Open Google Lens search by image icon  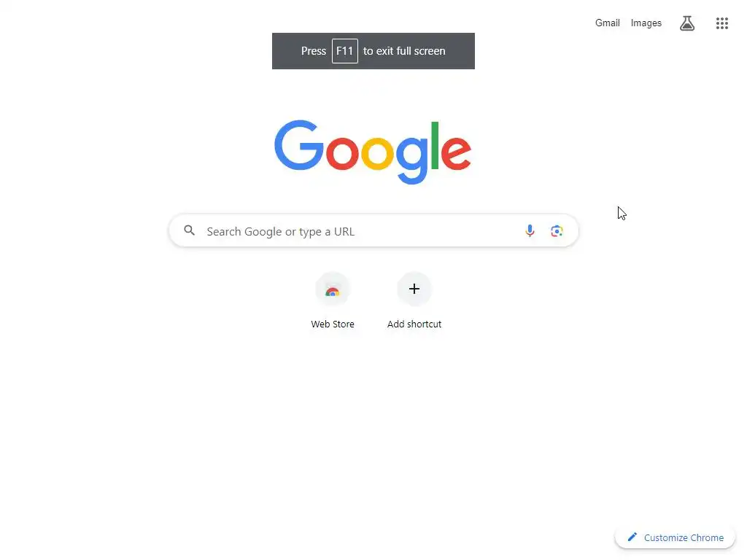(x=557, y=231)
